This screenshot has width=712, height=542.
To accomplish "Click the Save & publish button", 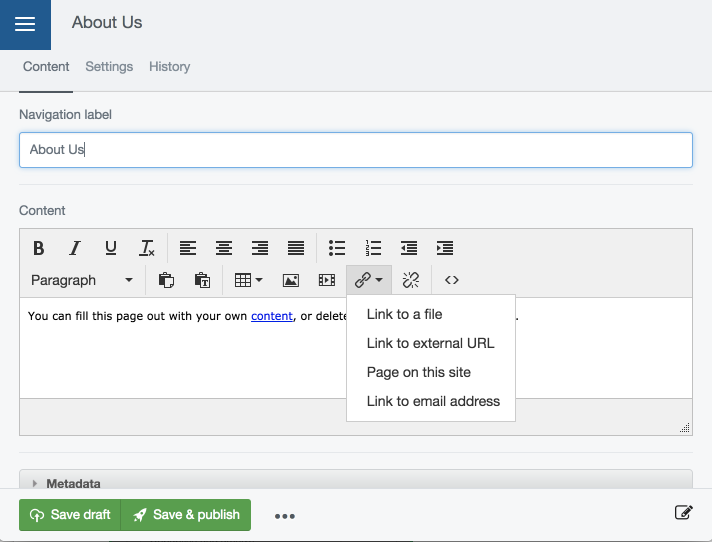I will (186, 515).
